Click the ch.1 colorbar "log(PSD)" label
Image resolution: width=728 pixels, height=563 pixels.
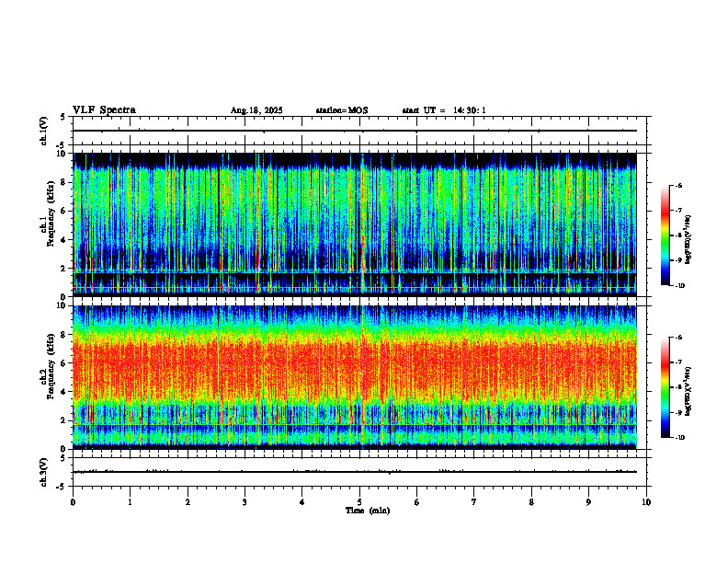688,240
